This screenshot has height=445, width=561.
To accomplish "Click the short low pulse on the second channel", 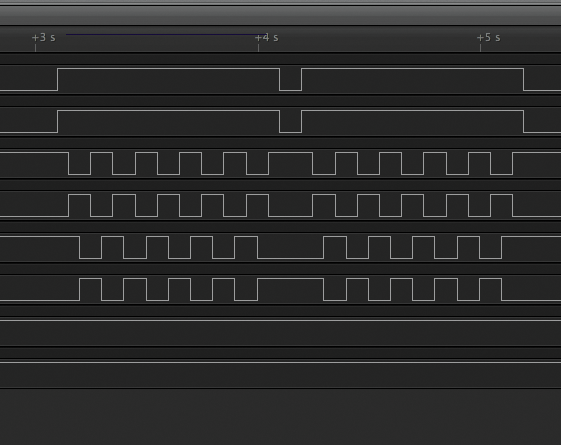I will 291,122.
